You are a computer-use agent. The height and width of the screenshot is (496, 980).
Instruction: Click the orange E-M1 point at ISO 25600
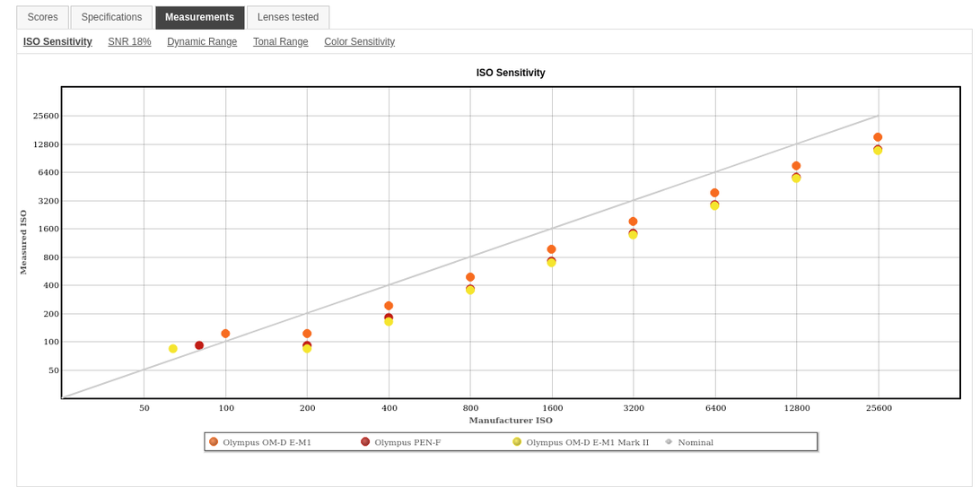click(878, 137)
